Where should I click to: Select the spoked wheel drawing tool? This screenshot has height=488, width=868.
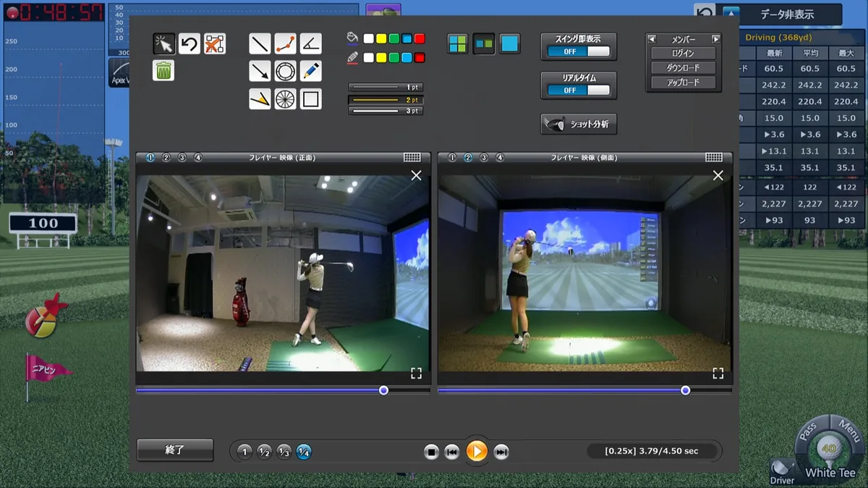tap(286, 98)
